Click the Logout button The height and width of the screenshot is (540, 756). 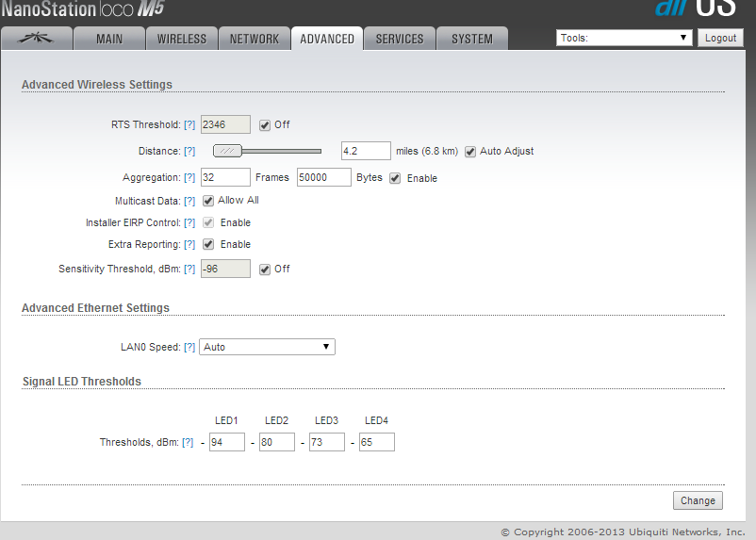click(x=720, y=38)
